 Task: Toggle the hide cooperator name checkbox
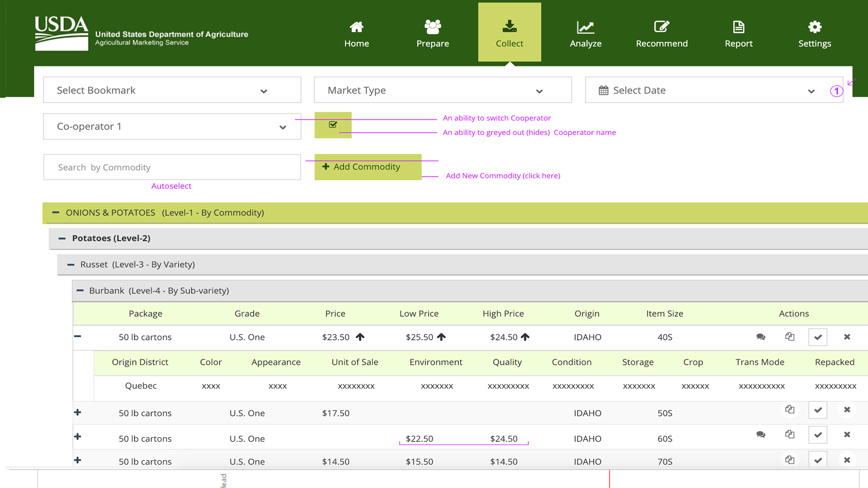[333, 125]
